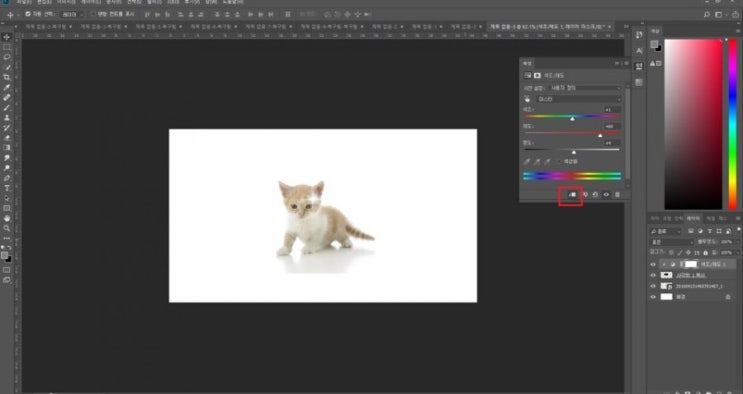Click the foreground/background color swatches in toolbar
743x394 pixels.
point(6,257)
